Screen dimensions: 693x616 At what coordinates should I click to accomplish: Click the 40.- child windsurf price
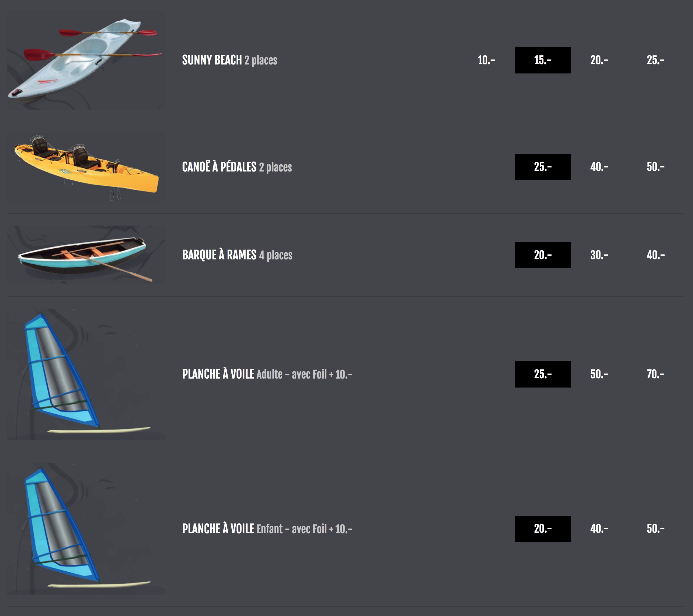tap(599, 529)
